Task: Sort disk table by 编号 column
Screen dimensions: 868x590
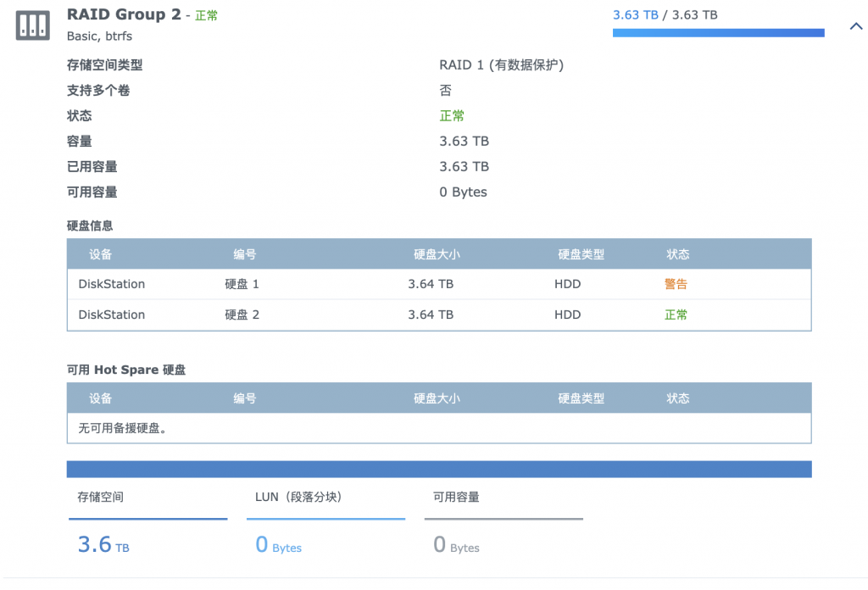Action: tap(245, 254)
